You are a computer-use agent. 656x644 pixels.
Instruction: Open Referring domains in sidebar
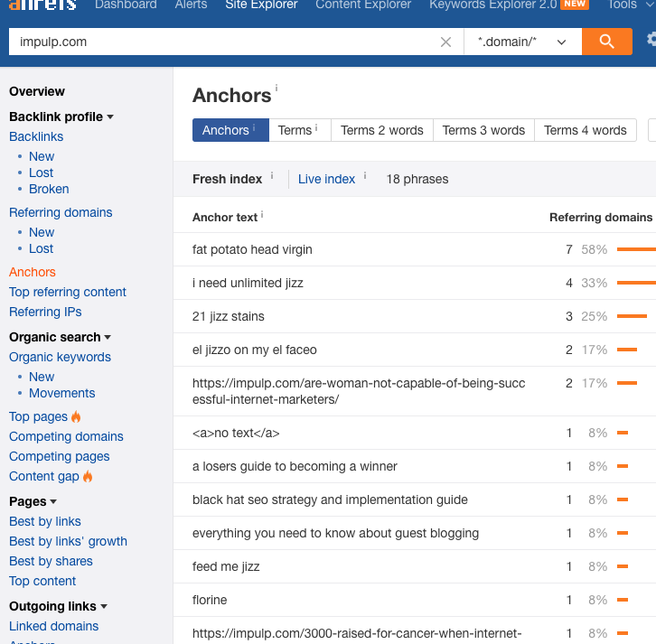point(61,212)
